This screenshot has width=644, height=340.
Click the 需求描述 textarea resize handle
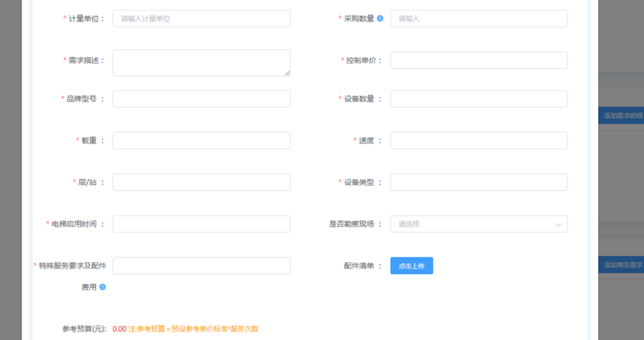(287, 73)
